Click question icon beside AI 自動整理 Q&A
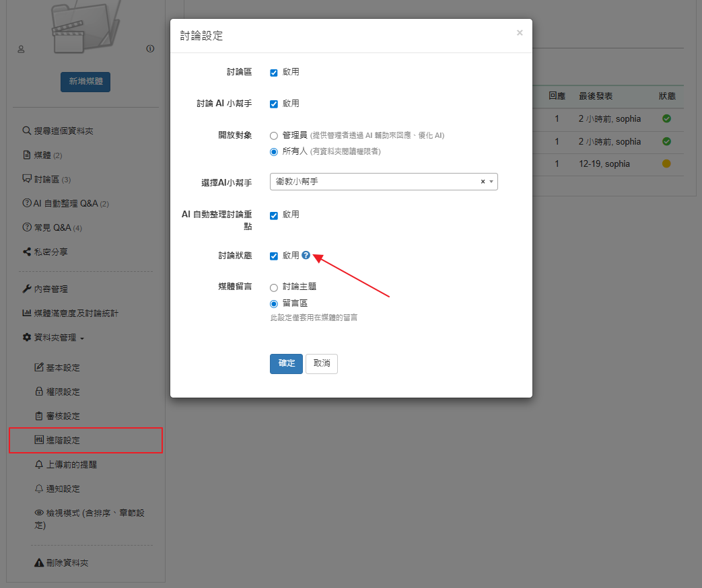The height and width of the screenshot is (588, 702). click(27, 203)
